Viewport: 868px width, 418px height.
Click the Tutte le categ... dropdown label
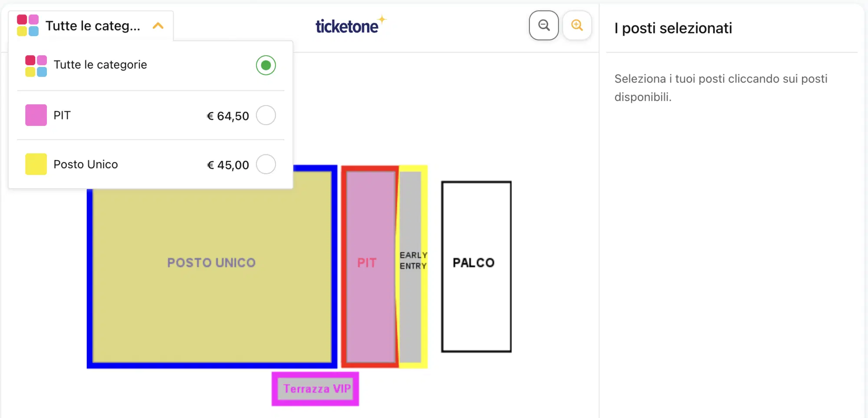pyautogui.click(x=93, y=26)
